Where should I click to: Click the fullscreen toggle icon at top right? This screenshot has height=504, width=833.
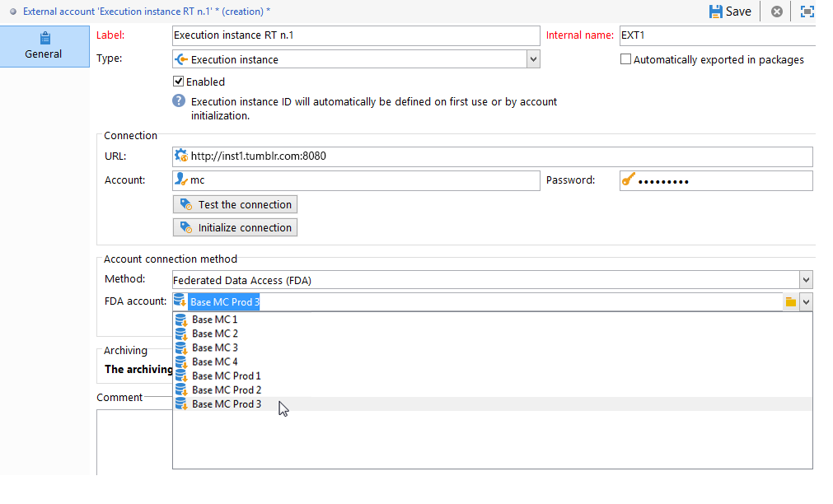click(807, 12)
